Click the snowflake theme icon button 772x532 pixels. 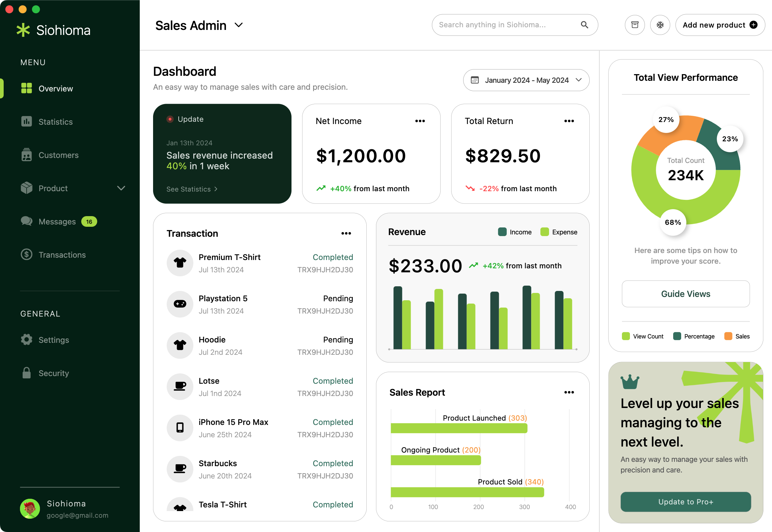coord(660,25)
